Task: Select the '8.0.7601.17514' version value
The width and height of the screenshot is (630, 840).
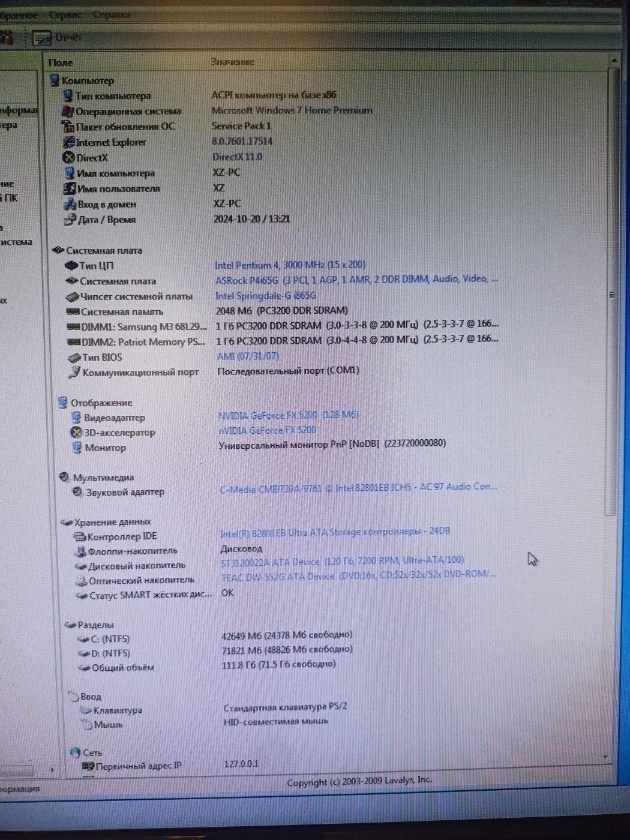Action: pyautogui.click(x=242, y=142)
